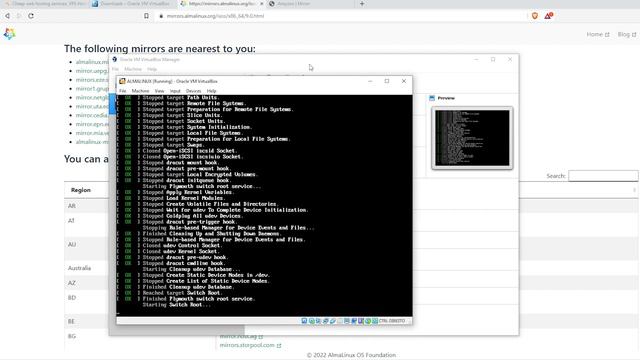Open the Blog link in site header

(x=627, y=34)
